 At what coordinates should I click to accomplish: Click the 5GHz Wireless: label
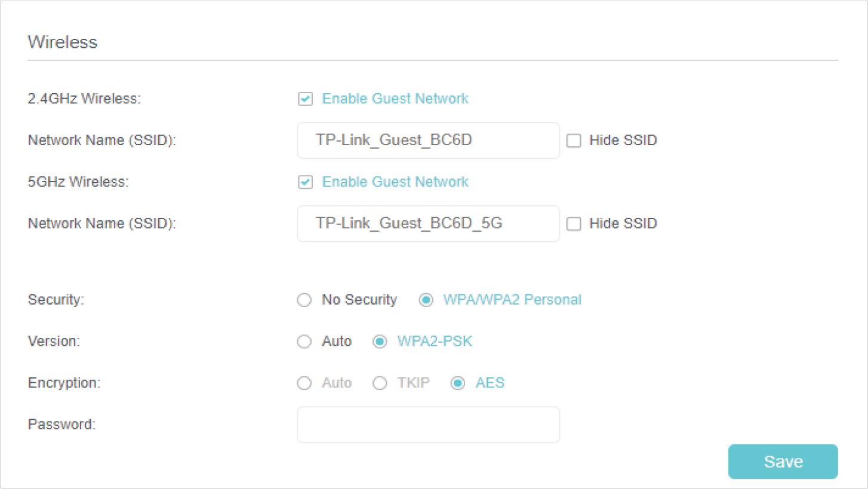[x=78, y=182]
